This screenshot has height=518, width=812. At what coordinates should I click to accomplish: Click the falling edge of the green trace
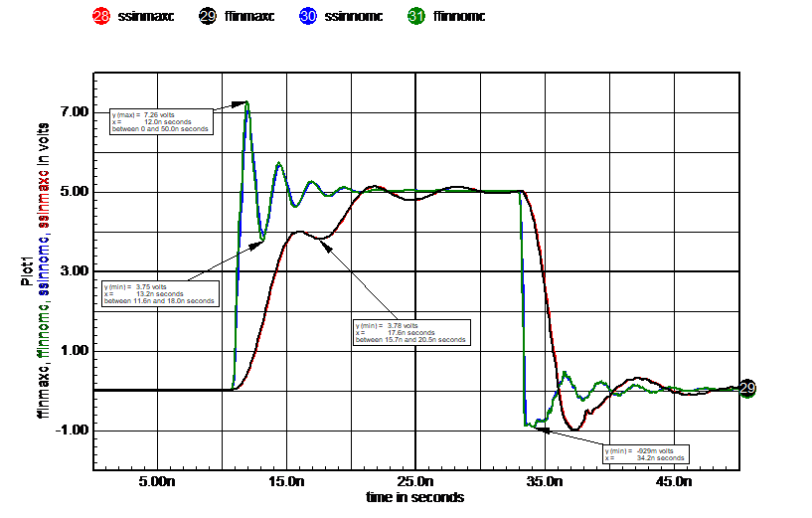[522, 298]
